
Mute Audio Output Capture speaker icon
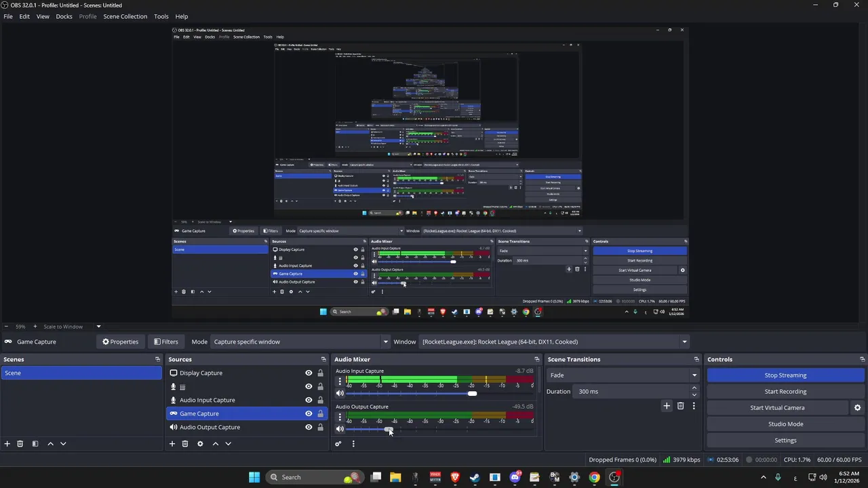coord(340,429)
